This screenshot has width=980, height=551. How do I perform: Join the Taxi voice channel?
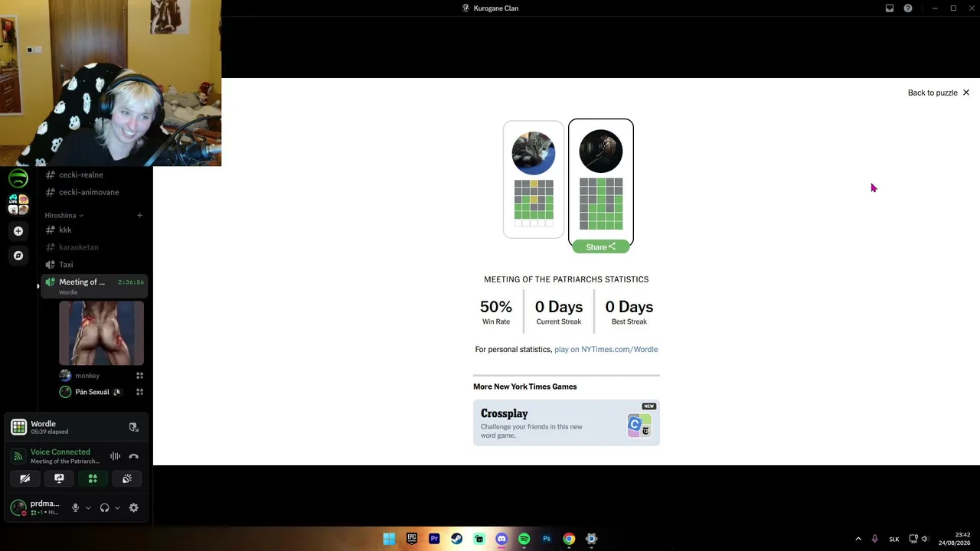coord(93,265)
